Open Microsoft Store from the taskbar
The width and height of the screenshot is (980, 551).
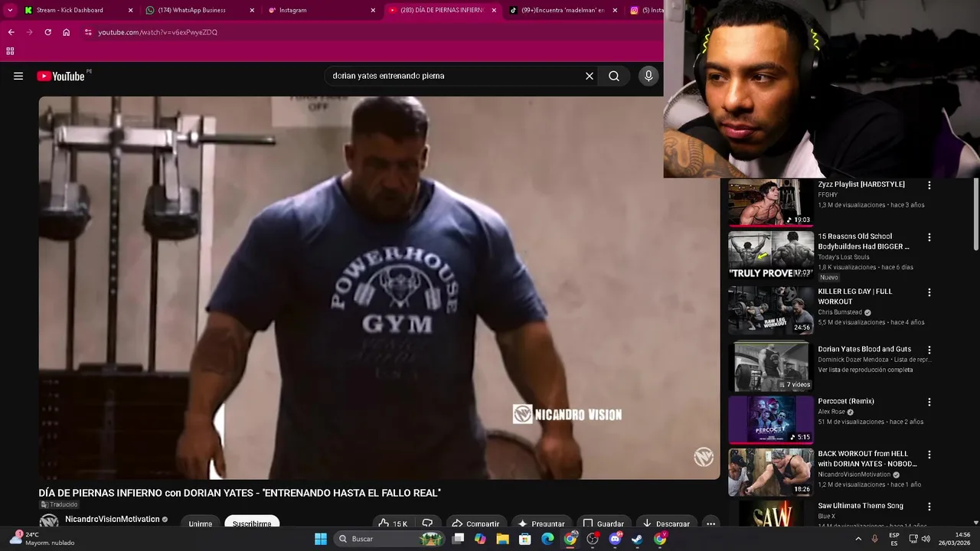pyautogui.click(x=524, y=539)
